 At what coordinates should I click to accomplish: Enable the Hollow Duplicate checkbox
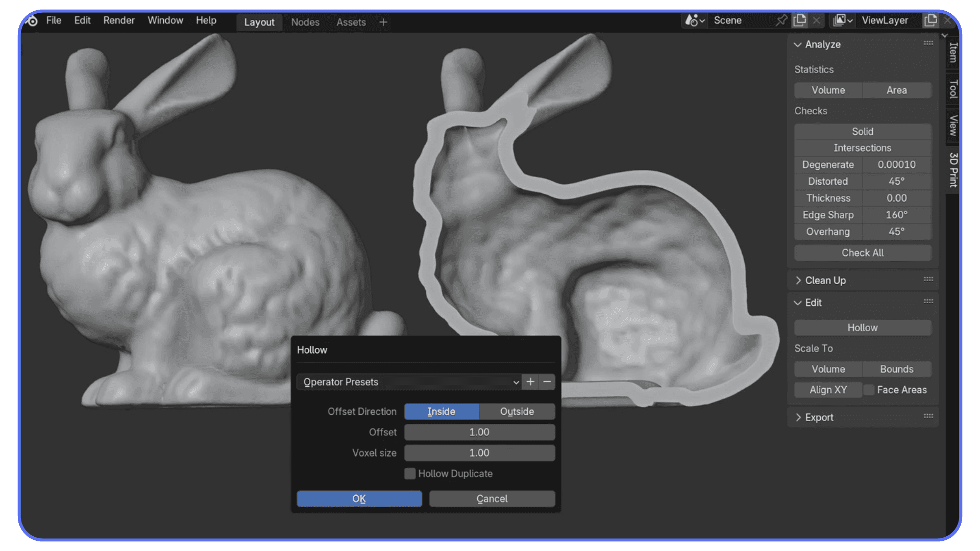click(x=410, y=473)
